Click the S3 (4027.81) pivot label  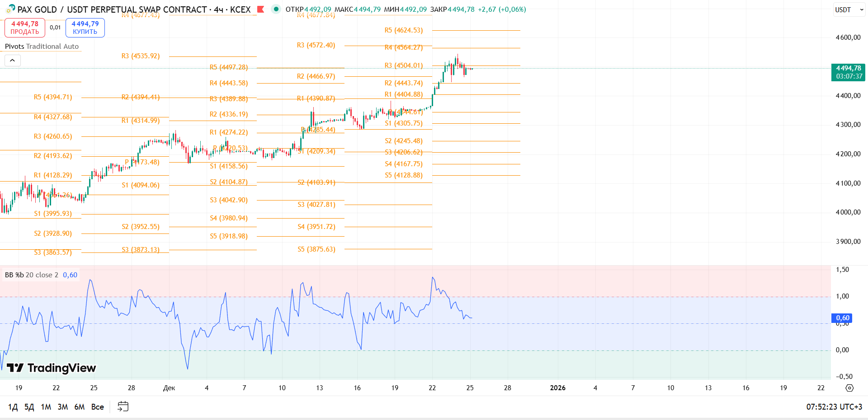[x=316, y=205]
